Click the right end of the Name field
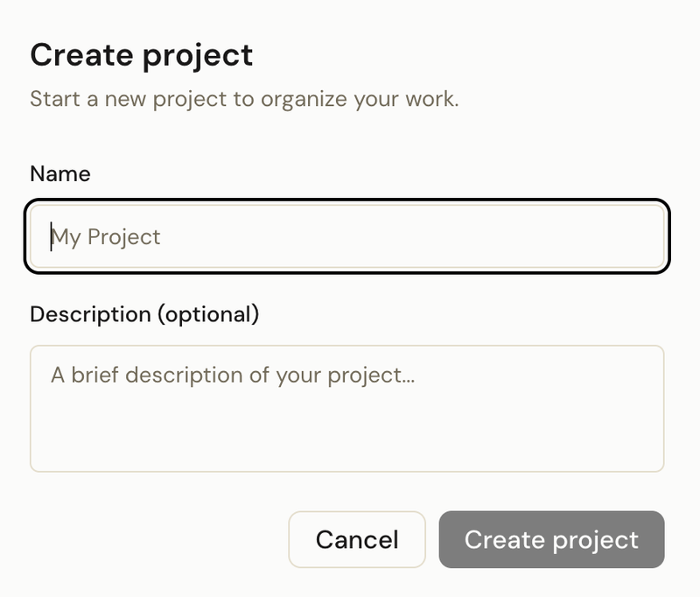This screenshot has width=700, height=597. click(639, 236)
